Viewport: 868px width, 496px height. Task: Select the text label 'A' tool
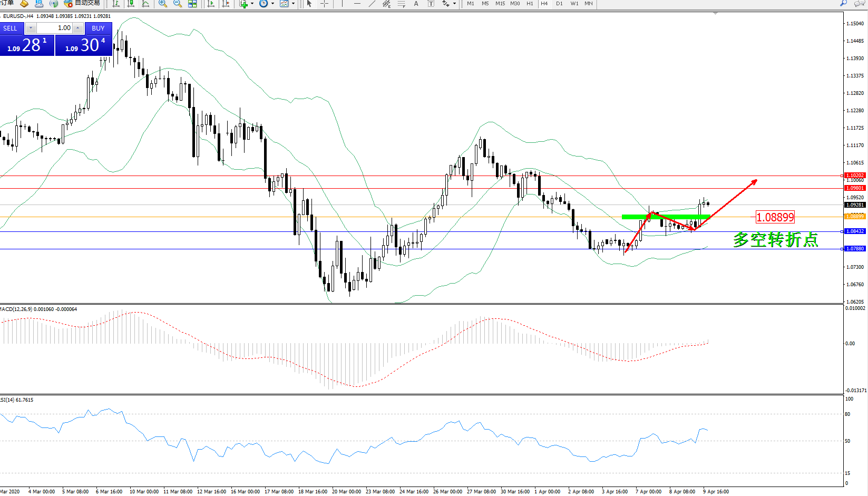(416, 4)
